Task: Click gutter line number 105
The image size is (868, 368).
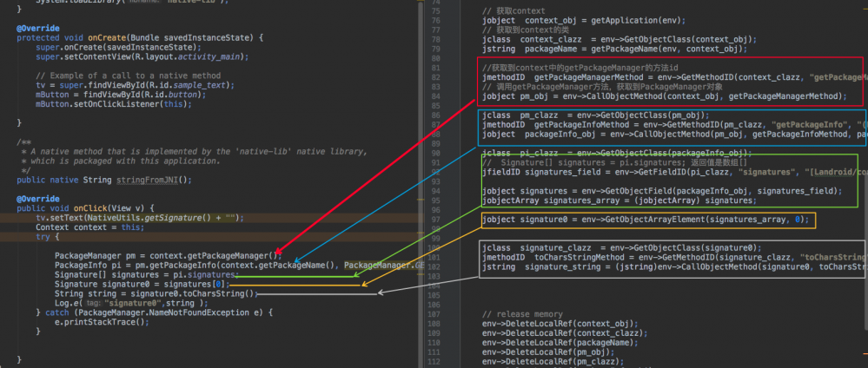Action: pyautogui.click(x=434, y=295)
